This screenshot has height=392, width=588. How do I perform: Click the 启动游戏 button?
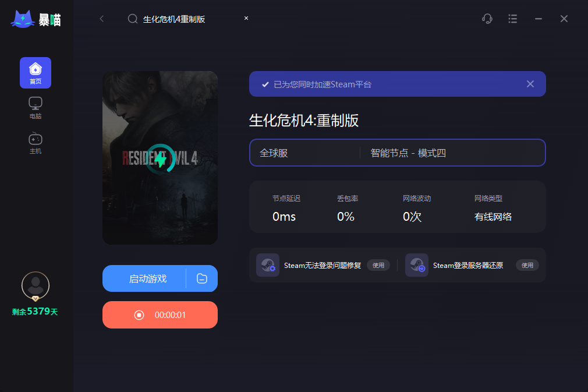point(148,279)
